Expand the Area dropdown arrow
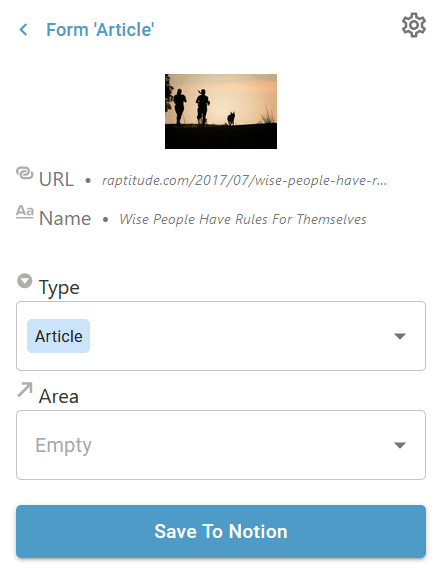438x566 pixels. click(x=400, y=445)
